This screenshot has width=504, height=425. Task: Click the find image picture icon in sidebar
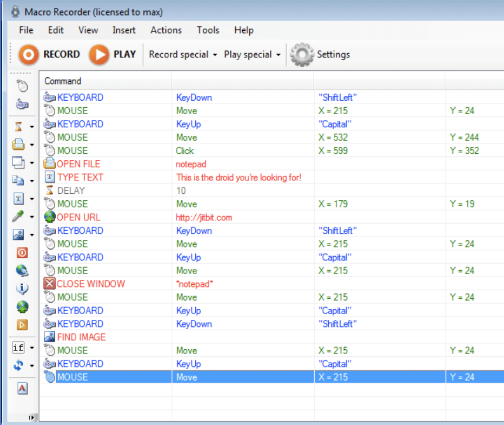(18, 234)
